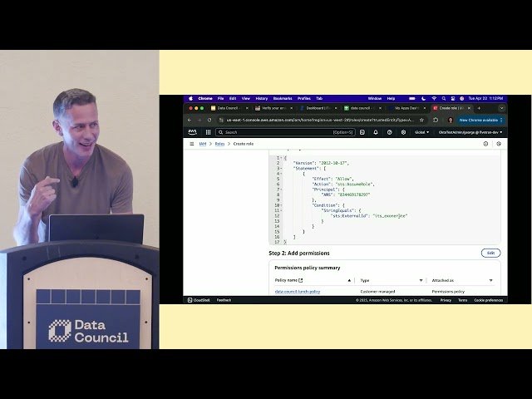
Task: Close the Create role browser tab
Action: click(x=469, y=108)
